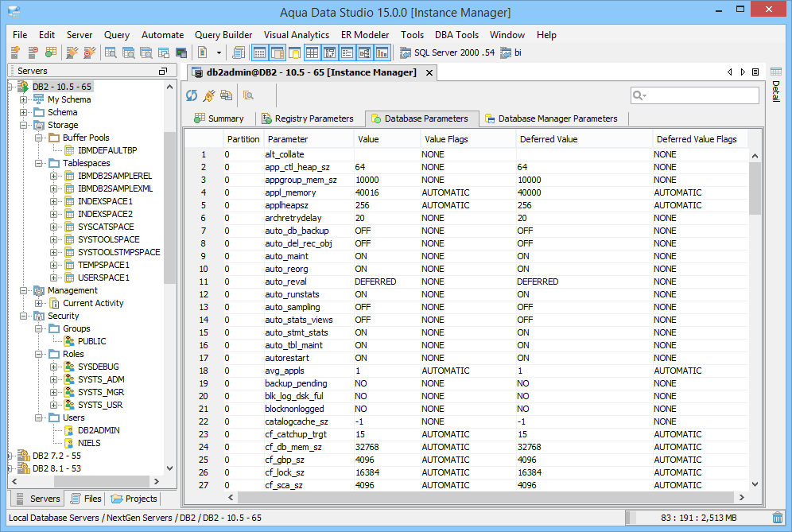The image size is (792, 532).
Task: Expand the Current Activity node
Action: (x=38, y=303)
